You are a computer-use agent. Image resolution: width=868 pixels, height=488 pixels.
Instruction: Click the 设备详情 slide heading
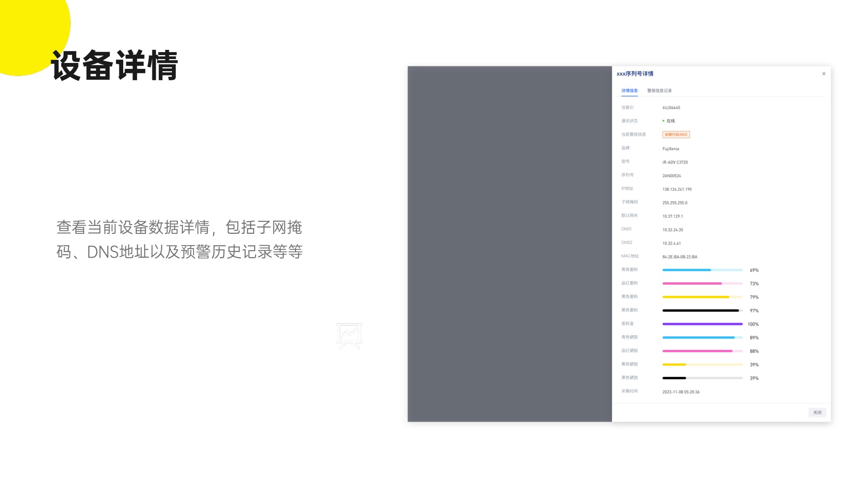[115, 66]
